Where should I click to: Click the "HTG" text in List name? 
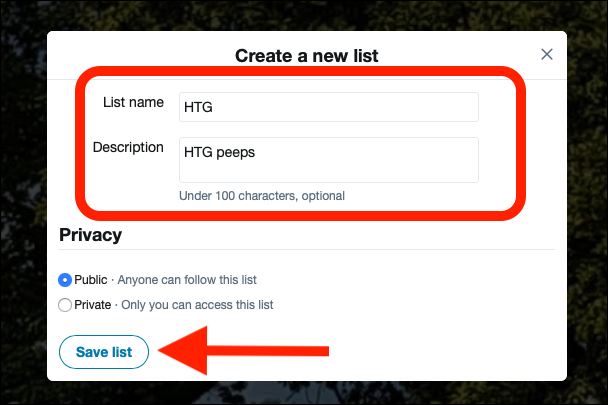pos(197,108)
